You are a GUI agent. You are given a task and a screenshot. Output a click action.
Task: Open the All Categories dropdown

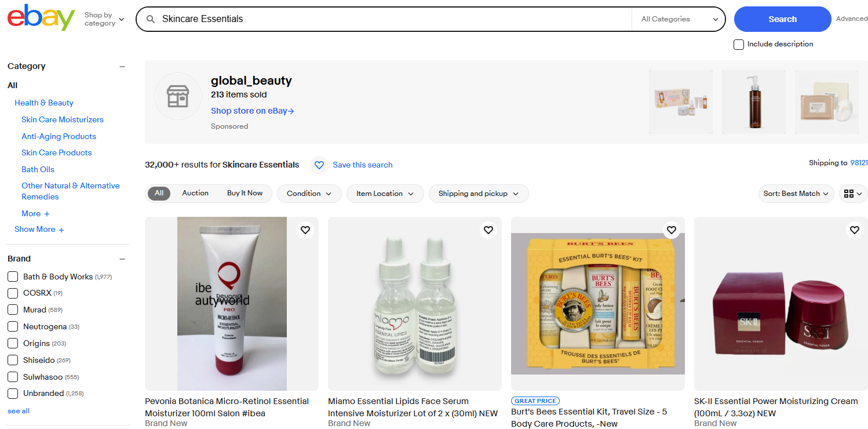pos(678,19)
